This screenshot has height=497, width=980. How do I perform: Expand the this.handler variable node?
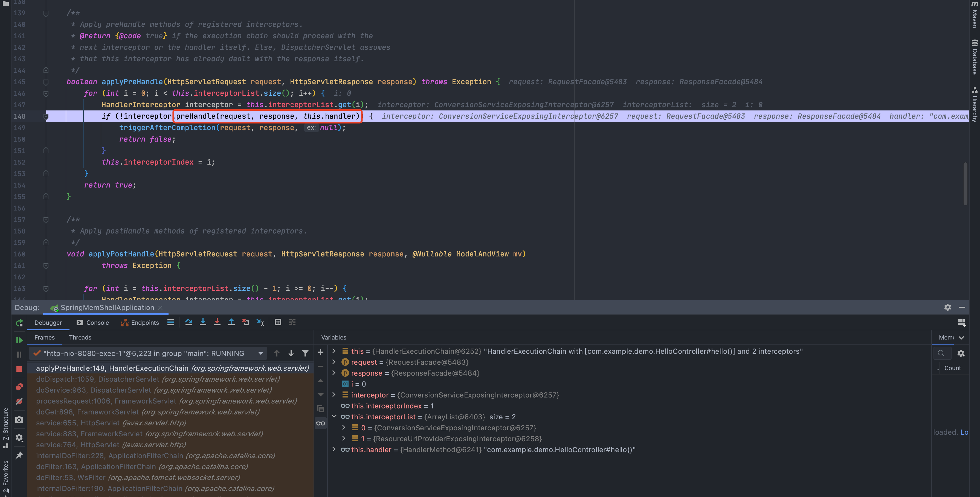(334, 449)
